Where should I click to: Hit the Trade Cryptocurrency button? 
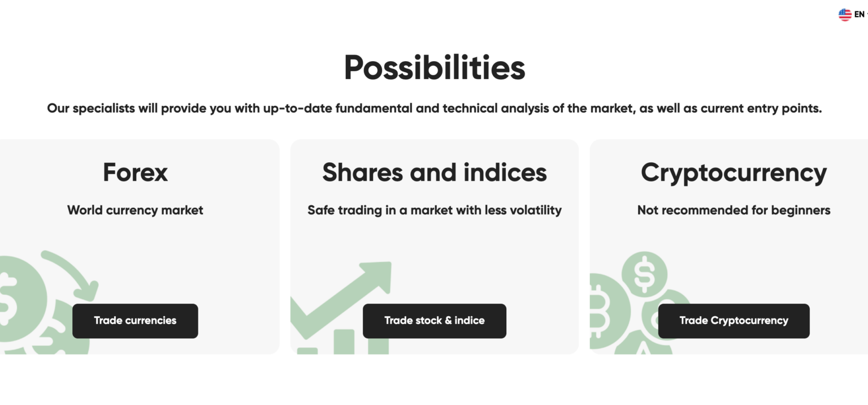tap(734, 321)
